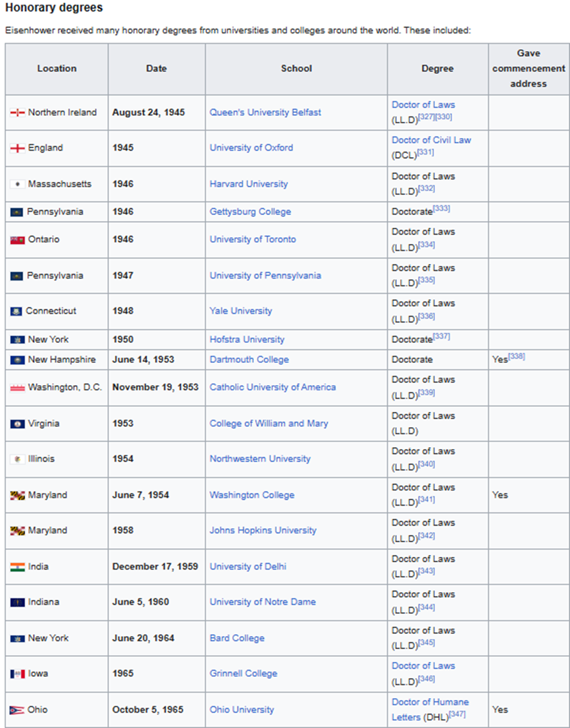Click the Degree column header
The image size is (570, 728).
pyautogui.click(x=438, y=69)
